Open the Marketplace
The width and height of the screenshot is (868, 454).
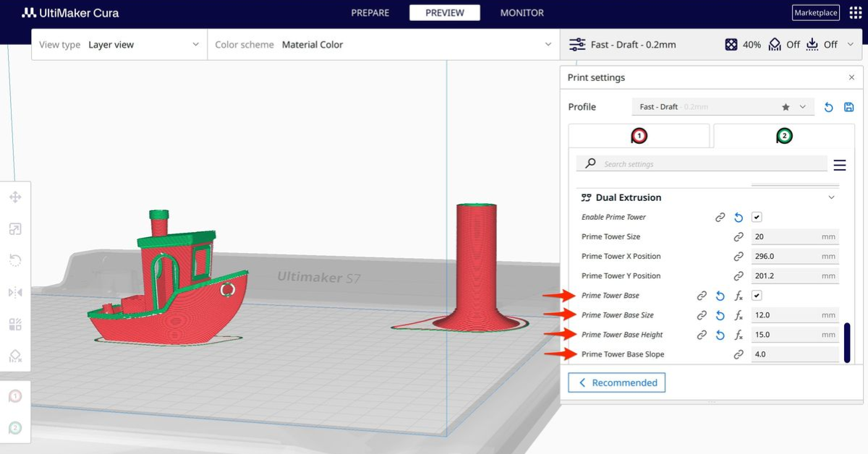coord(815,12)
